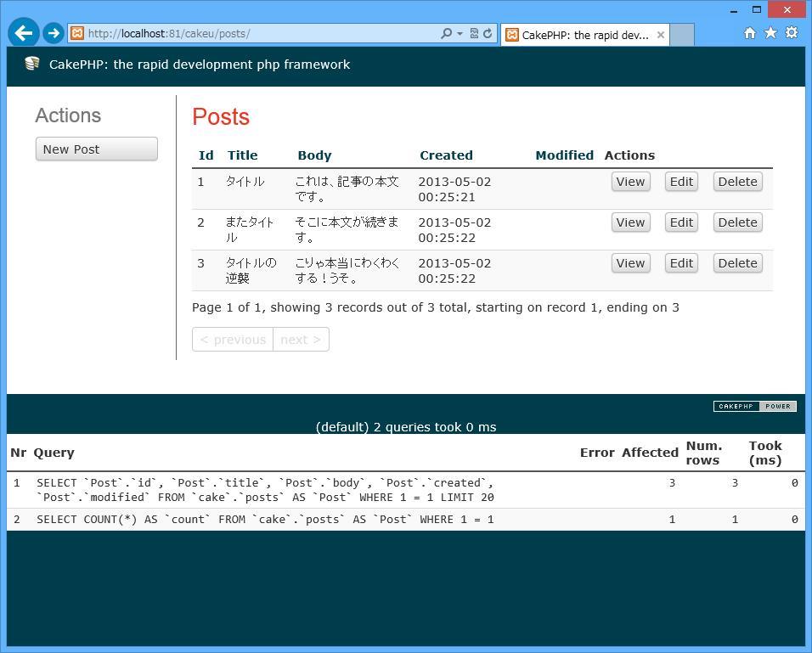Click the Search magnifier icon in address bar
This screenshot has height=653, width=812.
(x=446, y=34)
